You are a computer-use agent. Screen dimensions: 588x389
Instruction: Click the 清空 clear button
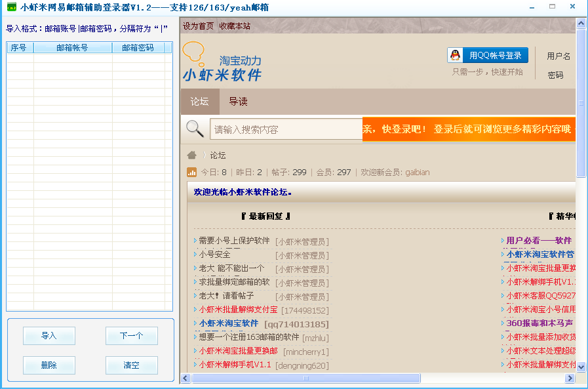(x=131, y=365)
